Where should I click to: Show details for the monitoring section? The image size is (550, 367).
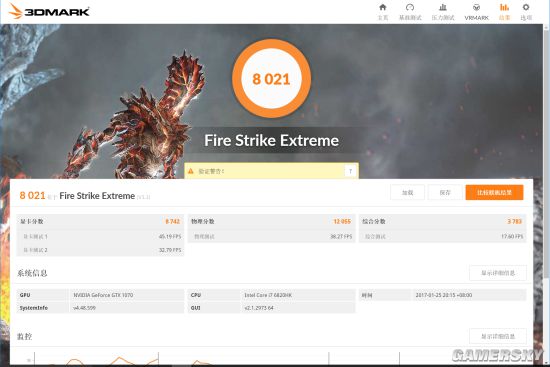(498, 336)
